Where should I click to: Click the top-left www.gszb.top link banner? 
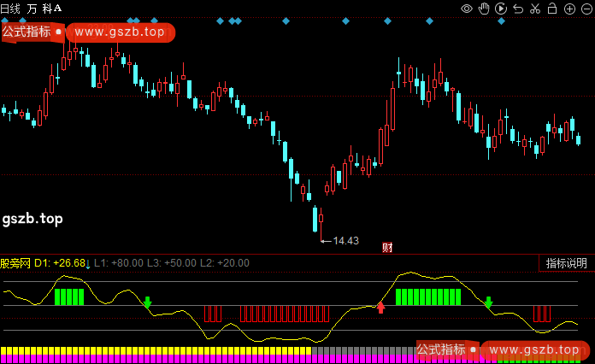point(119,32)
